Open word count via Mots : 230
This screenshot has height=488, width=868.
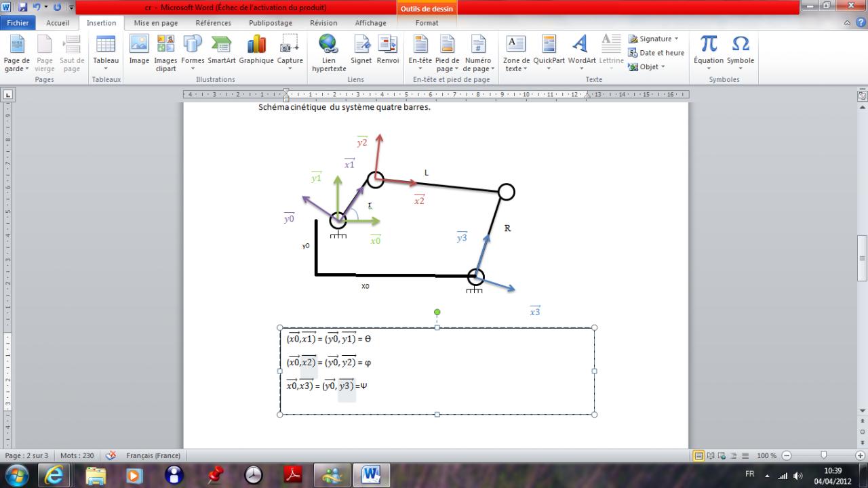[x=77, y=455]
